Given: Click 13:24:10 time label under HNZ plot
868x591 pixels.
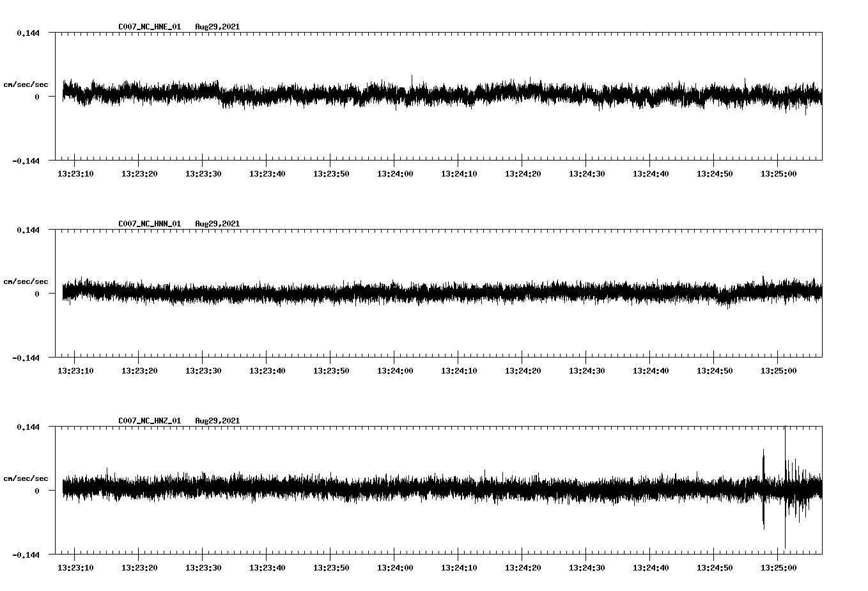Looking at the screenshot, I should click(x=459, y=567).
